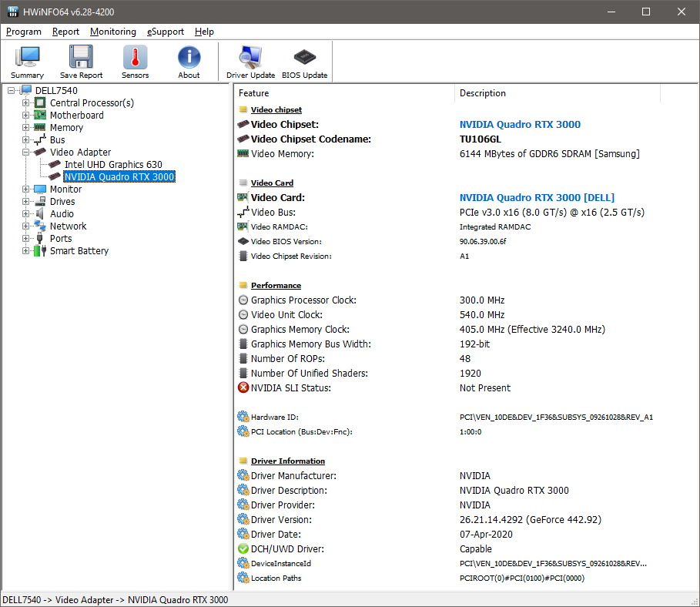Click the Smart Battery icon

click(x=40, y=250)
